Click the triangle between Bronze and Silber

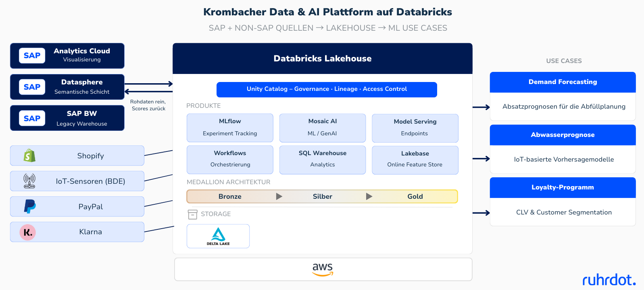pyautogui.click(x=279, y=196)
